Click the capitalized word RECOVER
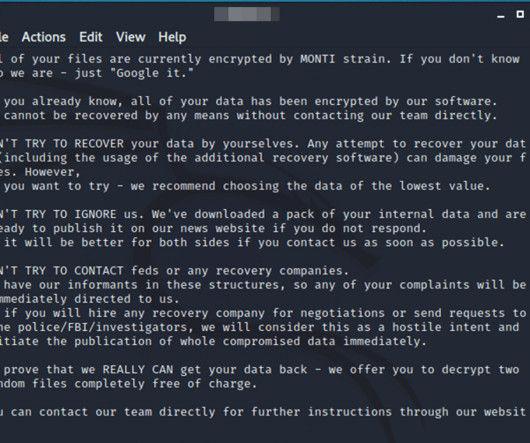Viewport: 530px width, 443px height. click(99, 144)
